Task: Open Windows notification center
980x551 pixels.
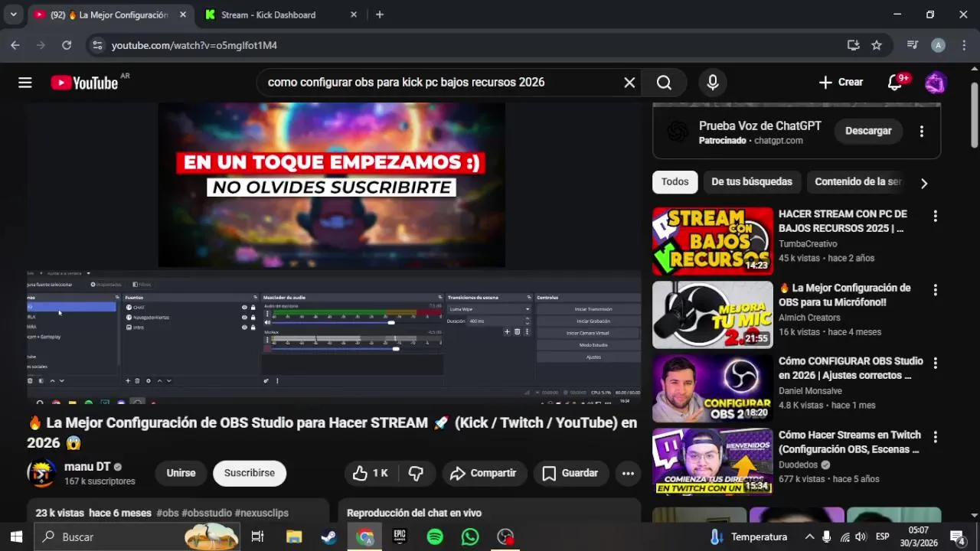Action: (957, 537)
